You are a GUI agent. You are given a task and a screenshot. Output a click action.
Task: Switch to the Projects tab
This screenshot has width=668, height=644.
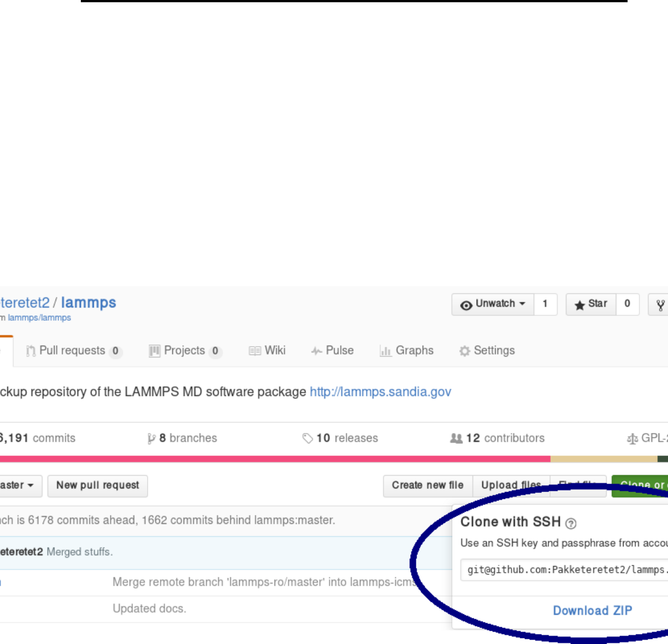tap(185, 351)
